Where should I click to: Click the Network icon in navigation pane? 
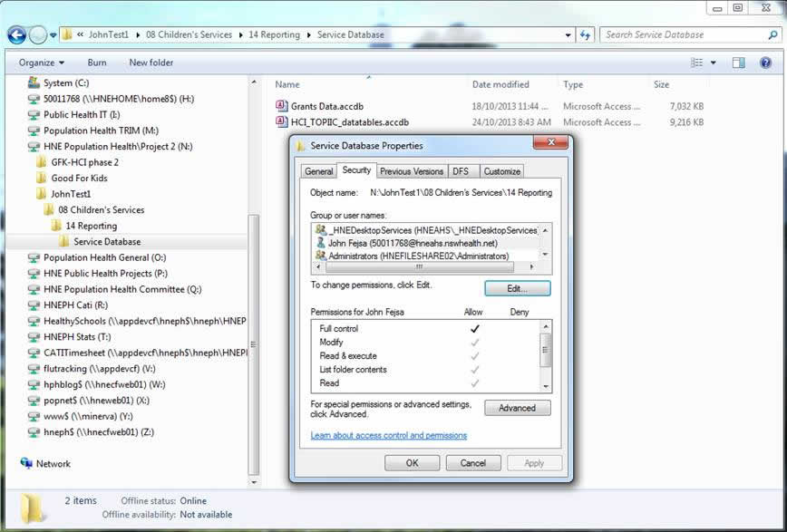pyautogui.click(x=26, y=463)
